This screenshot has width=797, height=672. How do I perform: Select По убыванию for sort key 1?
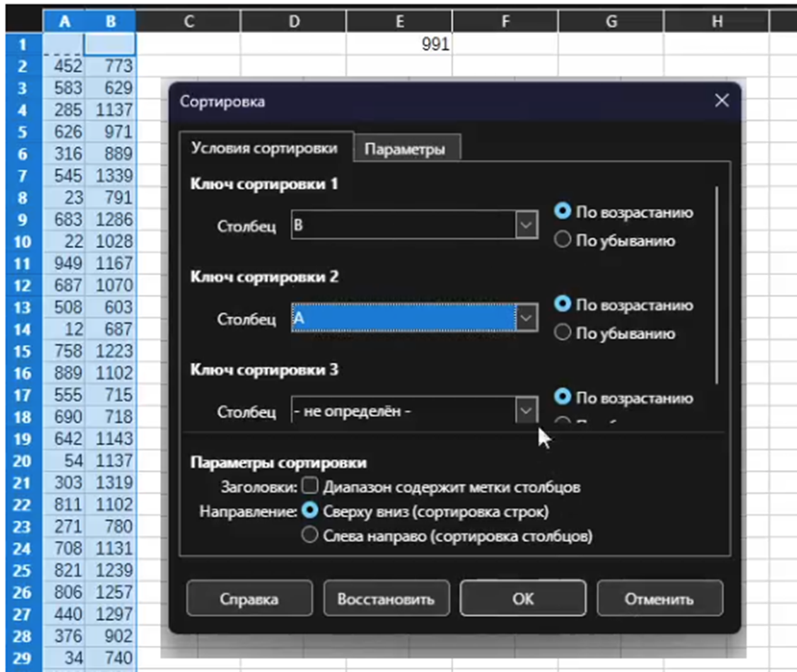[563, 240]
